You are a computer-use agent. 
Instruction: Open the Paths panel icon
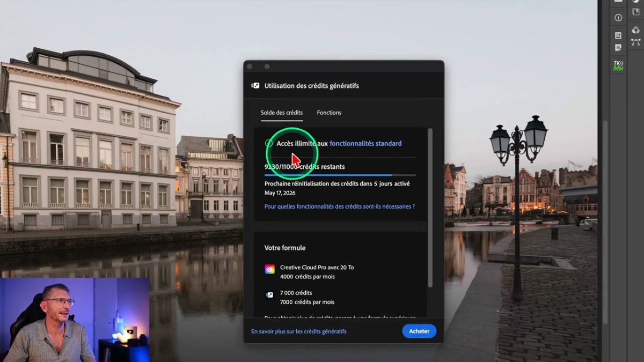(636, 42)
